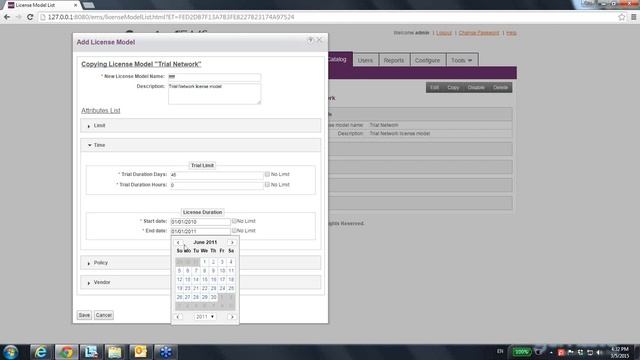The width and height of the screenshot is (640, 360).
Task: Check No Limit for Trial Duration Days
Action: [x=267, y=174]
